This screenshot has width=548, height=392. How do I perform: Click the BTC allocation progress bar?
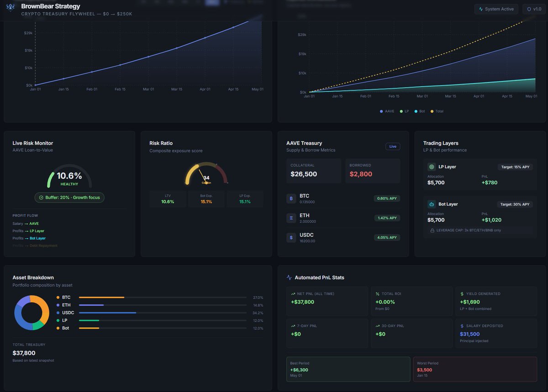pos(163,298)
